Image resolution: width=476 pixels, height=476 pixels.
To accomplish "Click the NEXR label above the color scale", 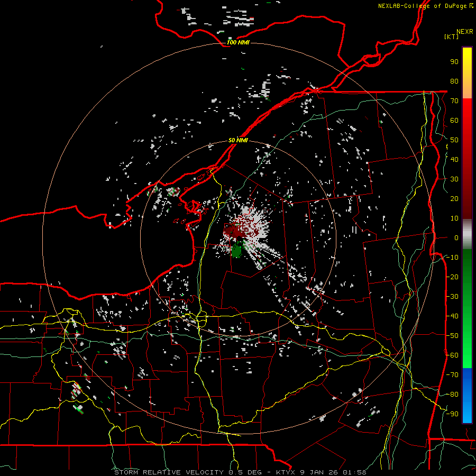I will point(464,32).
